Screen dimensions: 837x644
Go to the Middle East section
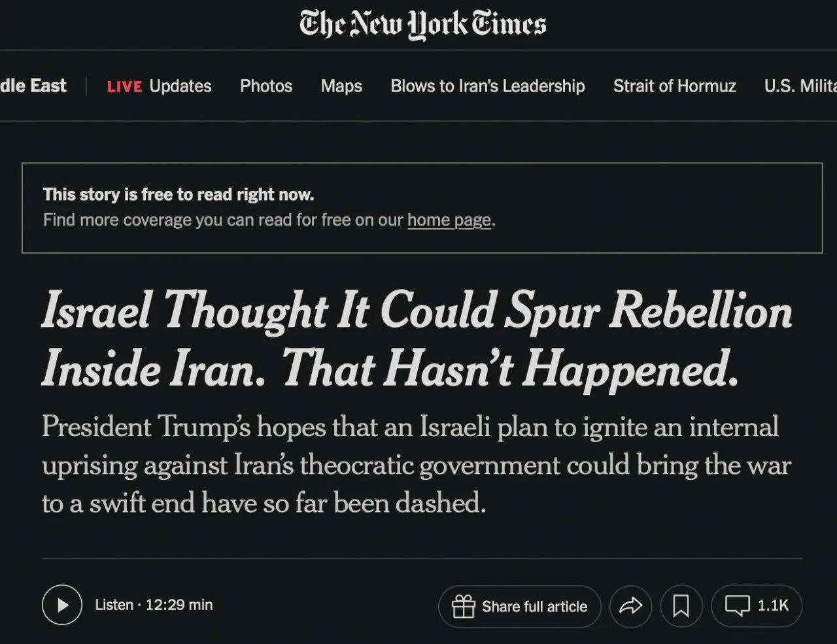click(33, 86)
